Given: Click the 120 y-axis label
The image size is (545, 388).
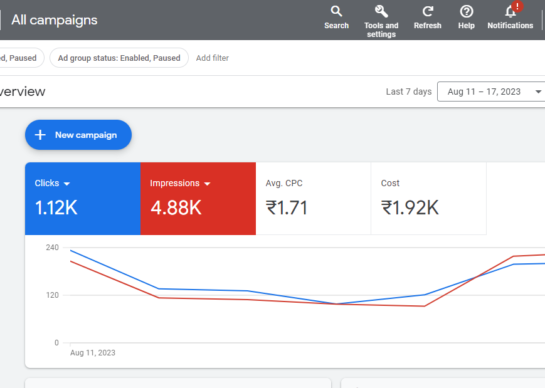Looking at the screenshot, I should [x=52, y=295].
